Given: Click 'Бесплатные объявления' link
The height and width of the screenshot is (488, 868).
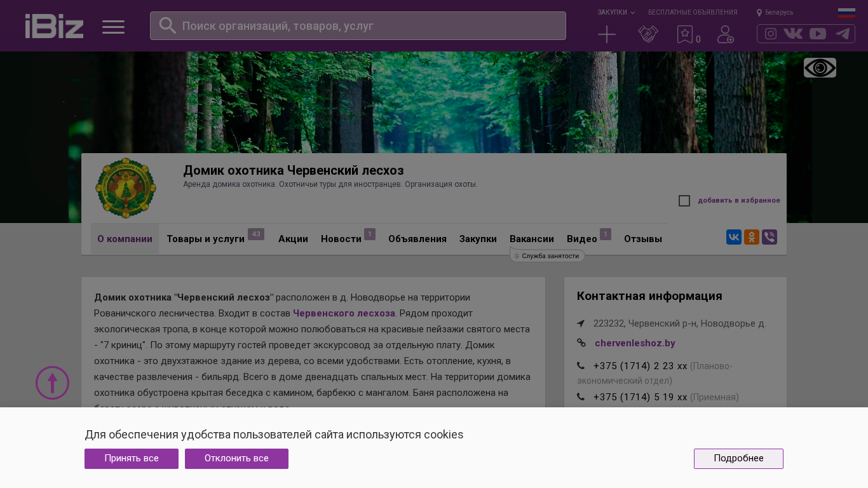Looking at the screenshot, I should click(693, 12).
